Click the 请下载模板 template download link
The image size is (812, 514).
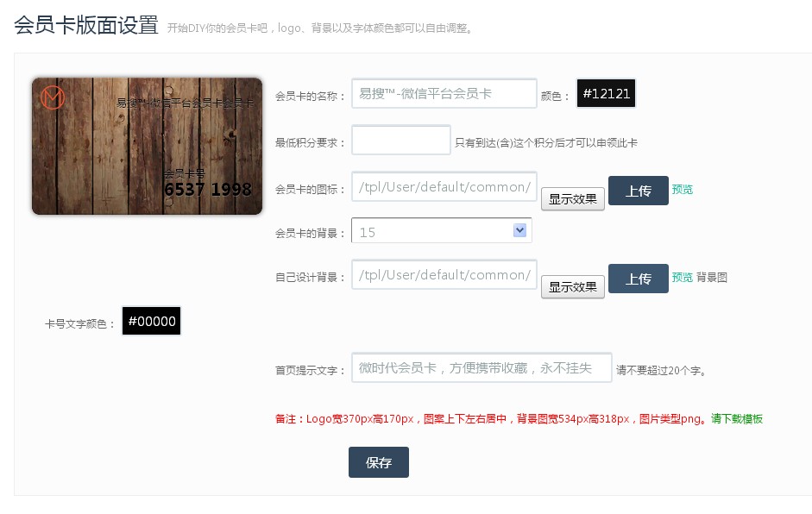(x=736, y=419)
